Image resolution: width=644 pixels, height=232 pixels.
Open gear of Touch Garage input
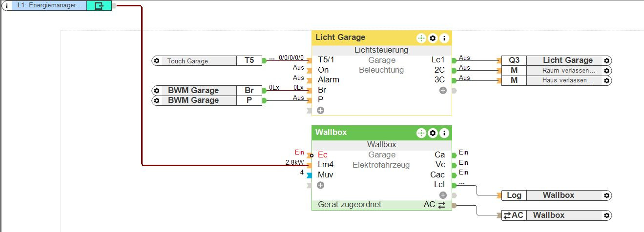pyautogui.click(x=157, y=61)
